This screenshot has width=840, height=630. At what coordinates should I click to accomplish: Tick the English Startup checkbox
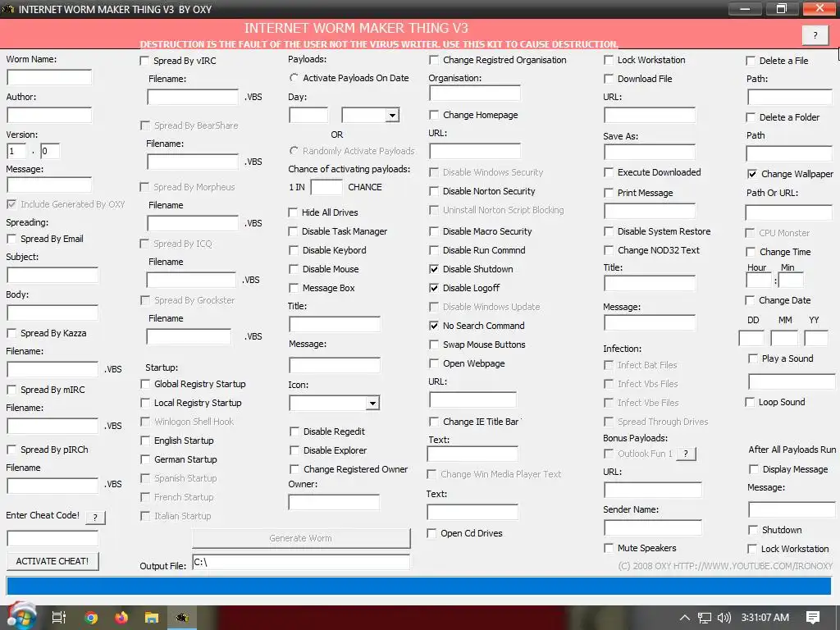point(145,441)
